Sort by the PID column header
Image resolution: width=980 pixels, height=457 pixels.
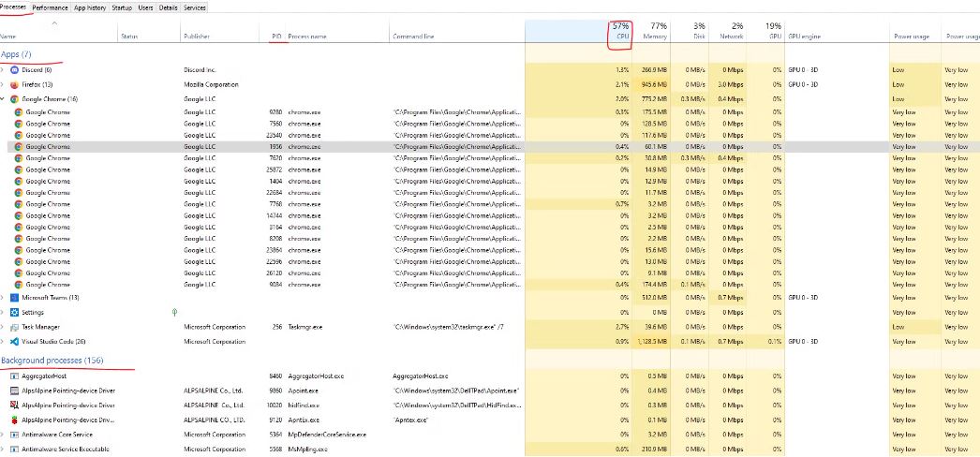[275, 37]
